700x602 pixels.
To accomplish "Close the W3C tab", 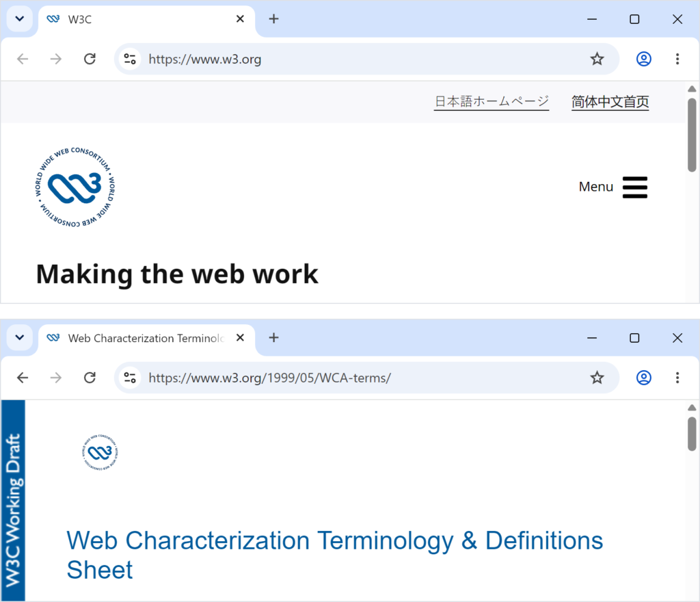I will (x=240, y=18).
